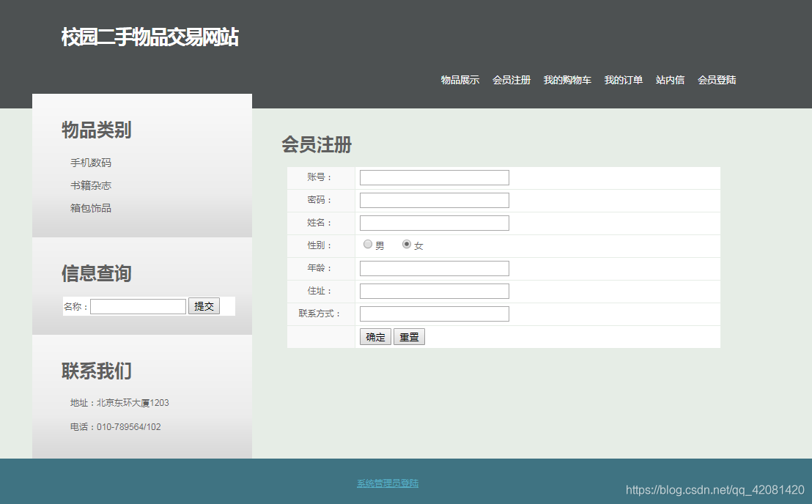Image resolution: width=812 pixels, height=504 pixels.
Task: Open 我的购物车 from the navigation bar
Action: [x=567, y=80]
